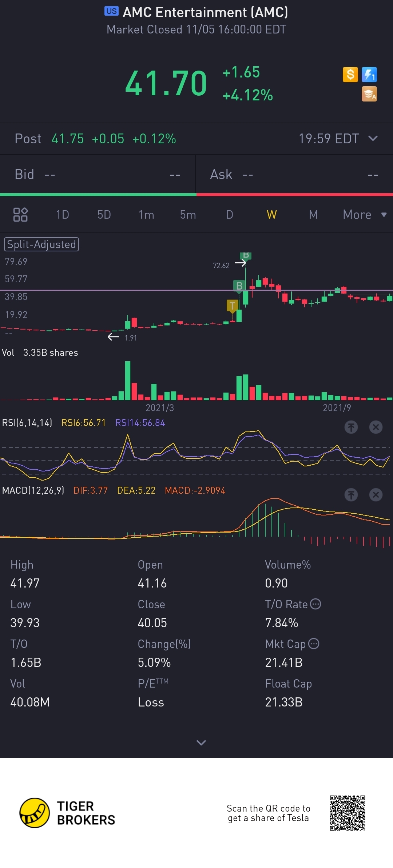
Task: Tap the RSI14:56.84 value
Action: [x=140, y=423]
